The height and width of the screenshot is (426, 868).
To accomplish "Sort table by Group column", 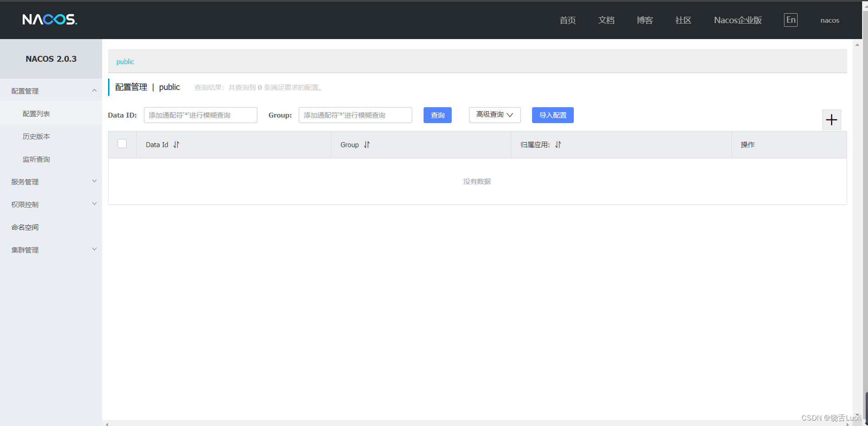I will (x=367, y=144).
